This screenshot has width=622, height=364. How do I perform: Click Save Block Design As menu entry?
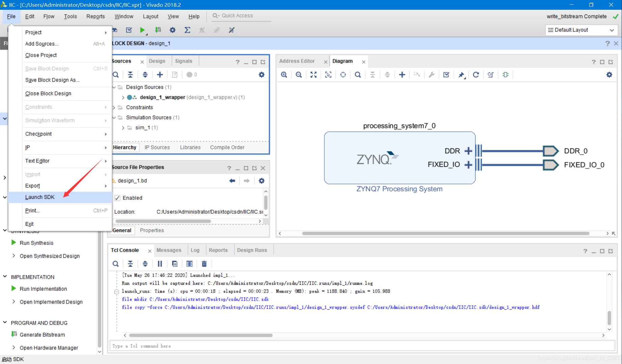click(x=60, y=80)
